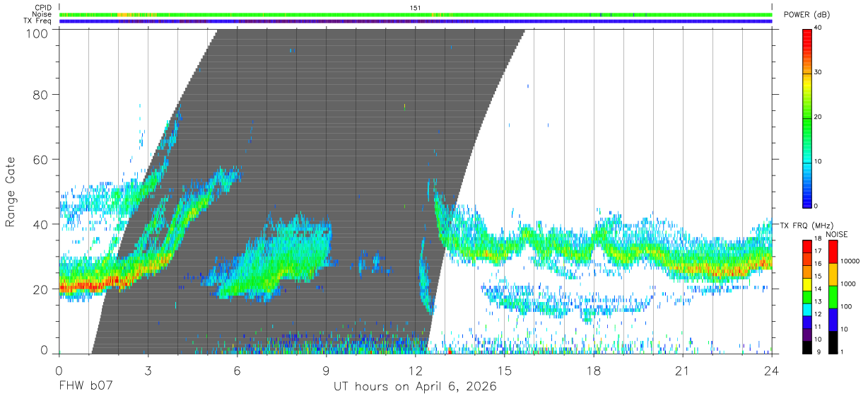Click the 40 range gate tick label

click(41, 224)
